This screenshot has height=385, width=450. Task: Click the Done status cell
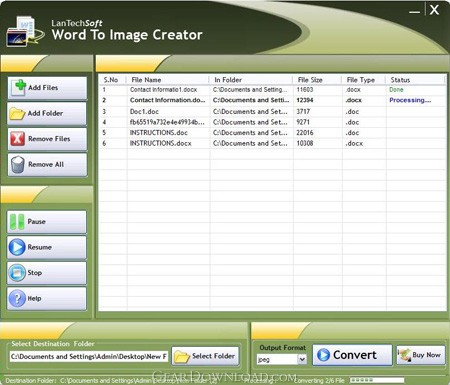click(396, 90)
